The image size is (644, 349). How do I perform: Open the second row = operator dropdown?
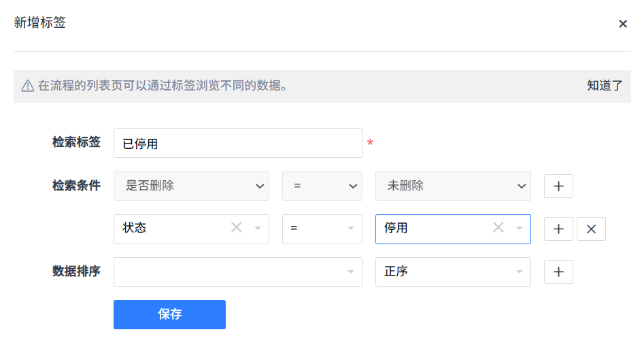click(322, 229)
